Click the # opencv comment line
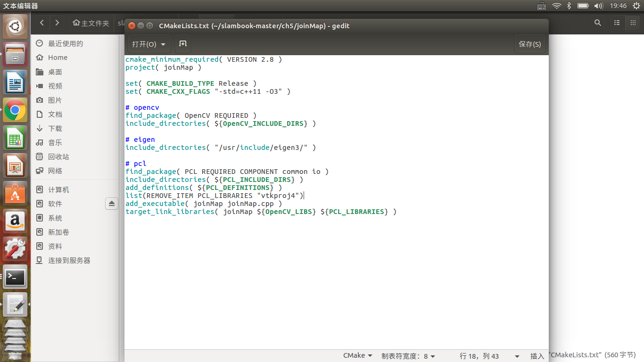 pos(142,107)
